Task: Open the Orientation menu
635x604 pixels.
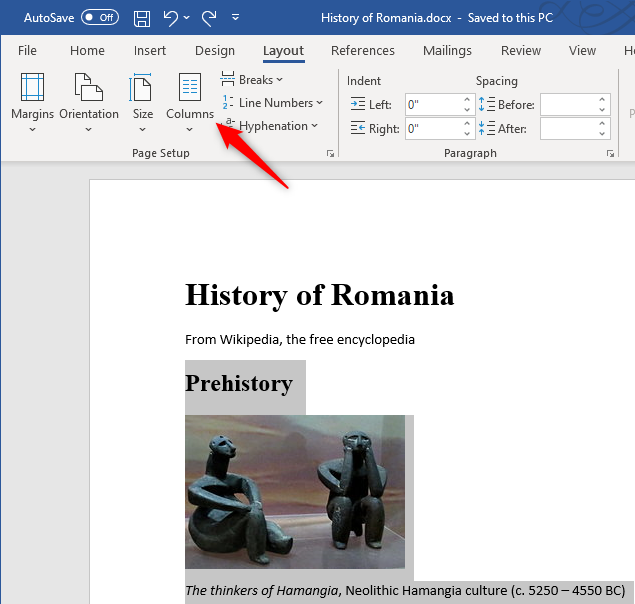Action: coord(89,103)
